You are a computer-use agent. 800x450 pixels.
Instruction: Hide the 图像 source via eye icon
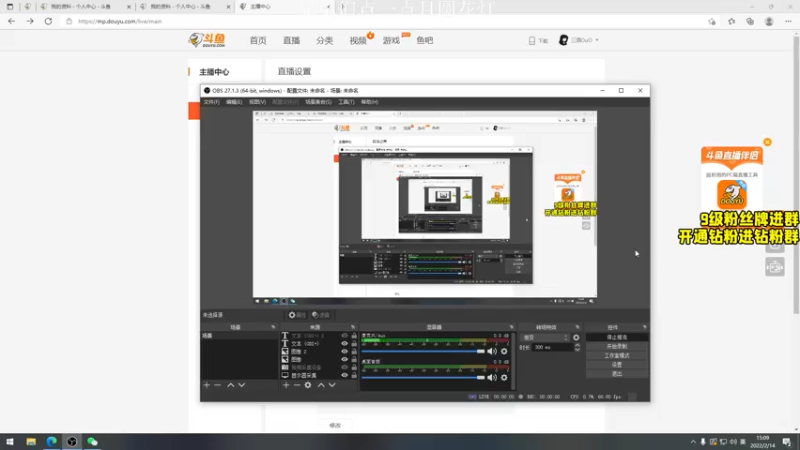(344, 359)
